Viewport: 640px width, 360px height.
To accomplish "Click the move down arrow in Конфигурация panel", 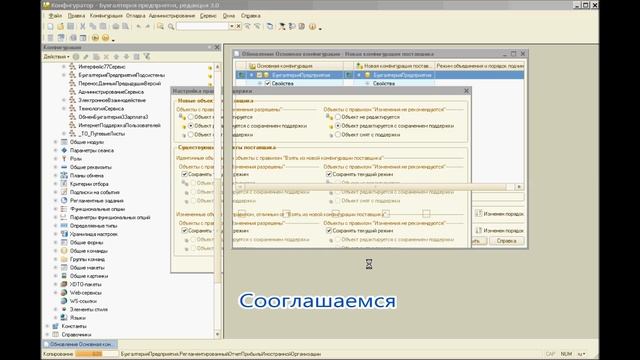I will (127, 57).
